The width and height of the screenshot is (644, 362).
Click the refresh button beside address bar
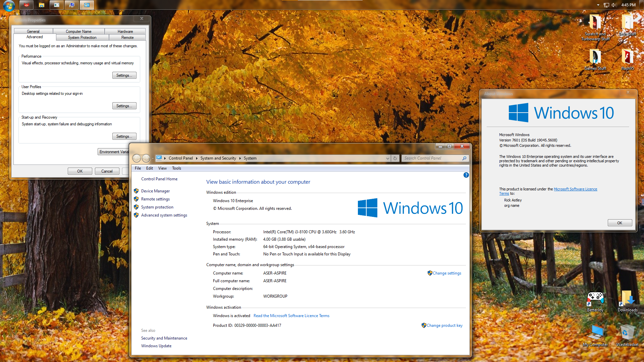coord(395,158)
